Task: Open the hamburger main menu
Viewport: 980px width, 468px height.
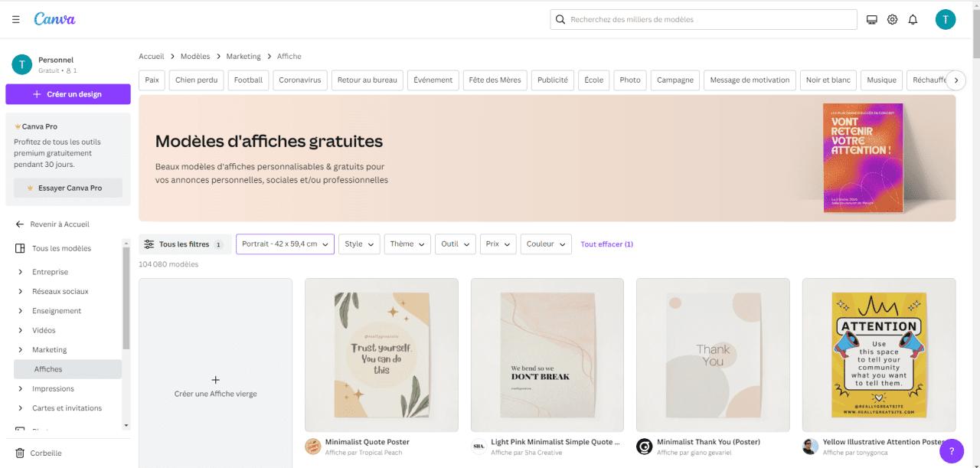Action: tap(16, 19)
